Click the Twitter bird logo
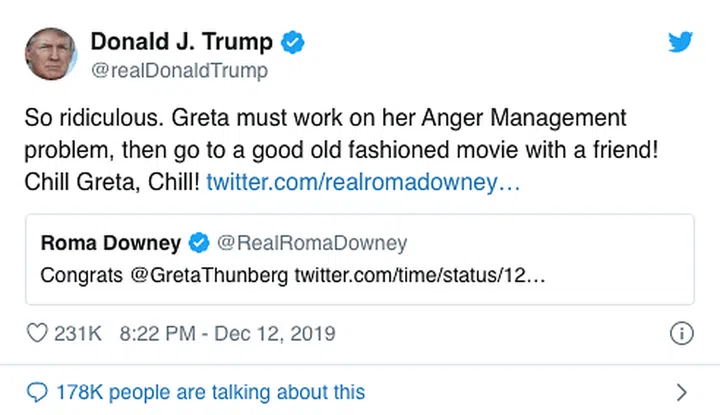The height and width of the screenshot is (415, 720). 681,42
